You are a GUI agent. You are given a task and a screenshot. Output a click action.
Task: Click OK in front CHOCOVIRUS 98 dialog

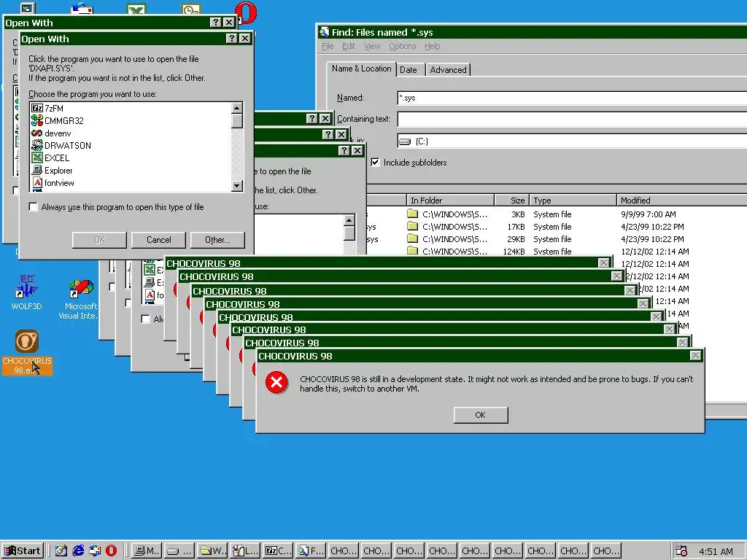pyautogui.click(x=481, y=415)
